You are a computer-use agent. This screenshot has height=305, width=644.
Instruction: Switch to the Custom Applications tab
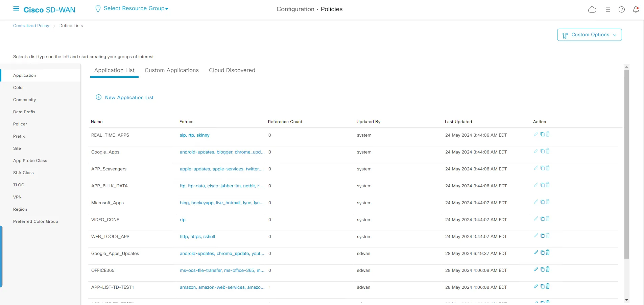point(171,70)
